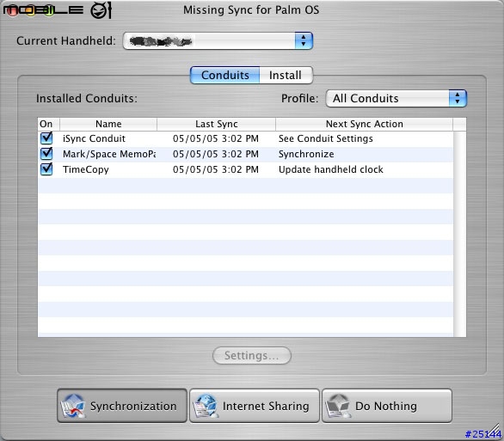504x441 pixels.
Task: Click the Synchronization mode icon
Action: click(73, 406)
